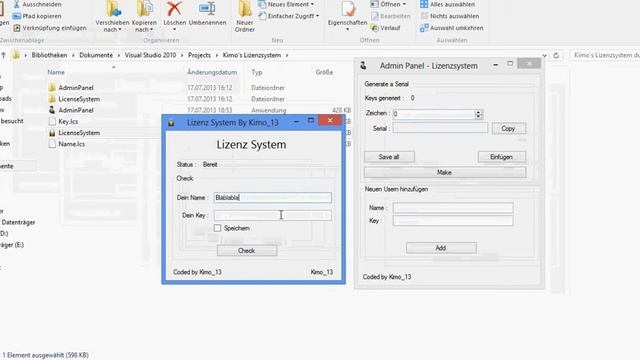Sort by Typ column header
The image size is (640, 360).
point(257,72)
